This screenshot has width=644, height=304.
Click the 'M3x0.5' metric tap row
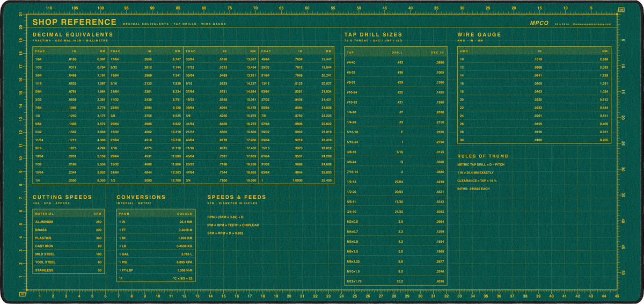[x=396, y=221]
